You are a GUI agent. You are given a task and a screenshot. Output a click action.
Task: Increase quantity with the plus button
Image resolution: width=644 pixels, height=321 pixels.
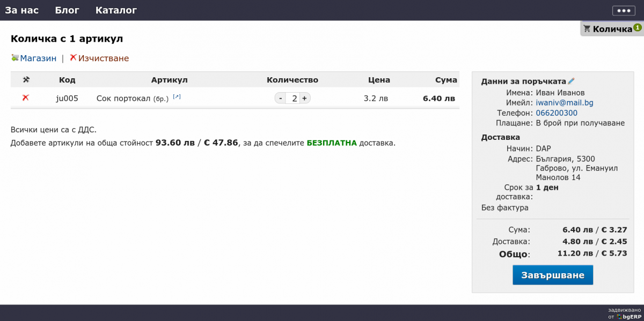(304, 98)
